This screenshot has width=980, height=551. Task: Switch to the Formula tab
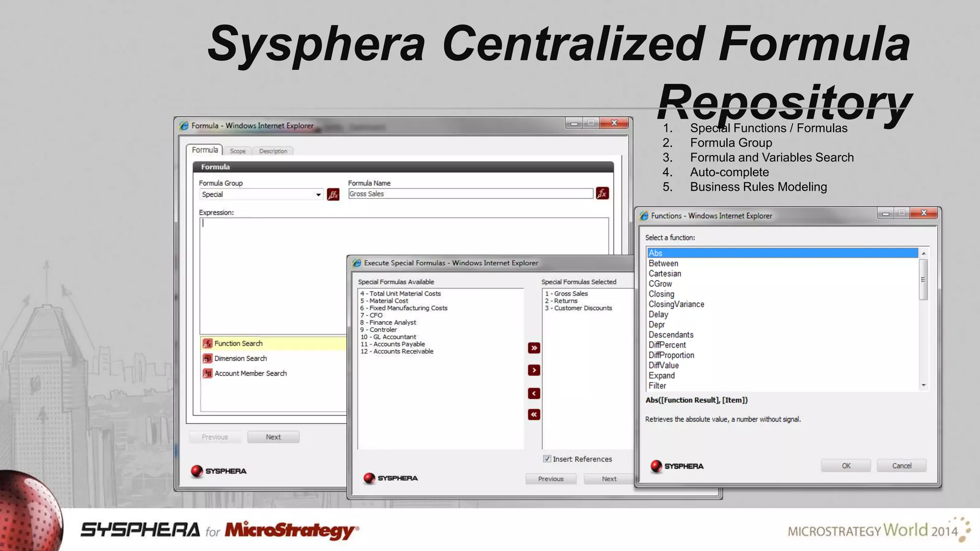pos(205,150)
